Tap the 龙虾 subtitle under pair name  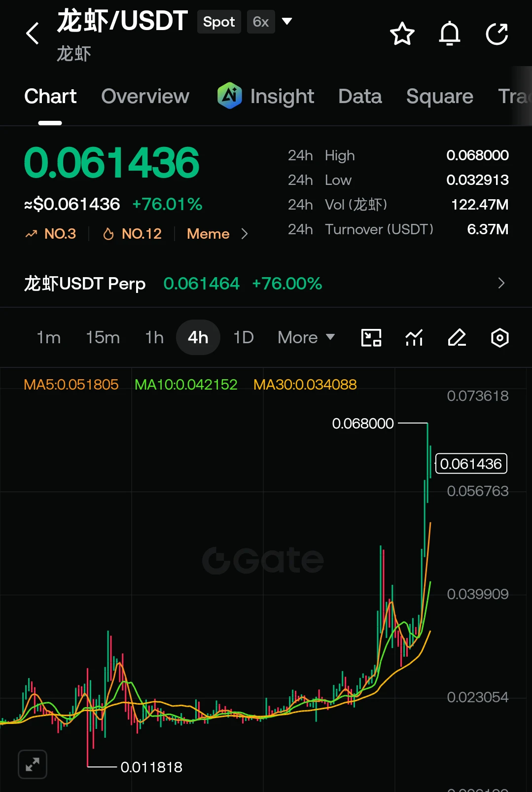click(74, 54)
